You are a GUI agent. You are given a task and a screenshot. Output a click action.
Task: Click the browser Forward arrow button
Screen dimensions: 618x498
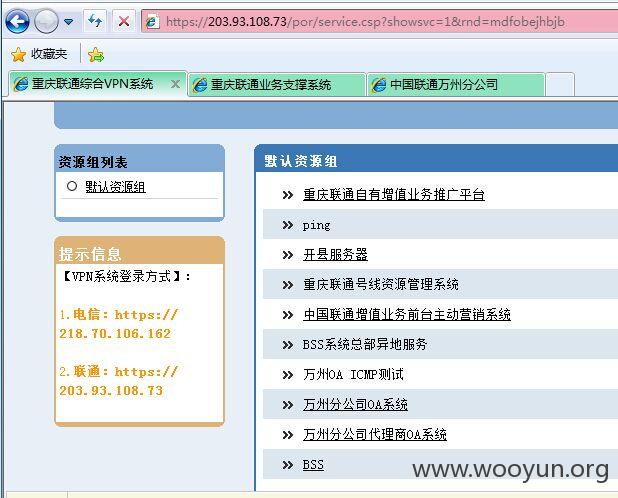[x=46, y=21]
